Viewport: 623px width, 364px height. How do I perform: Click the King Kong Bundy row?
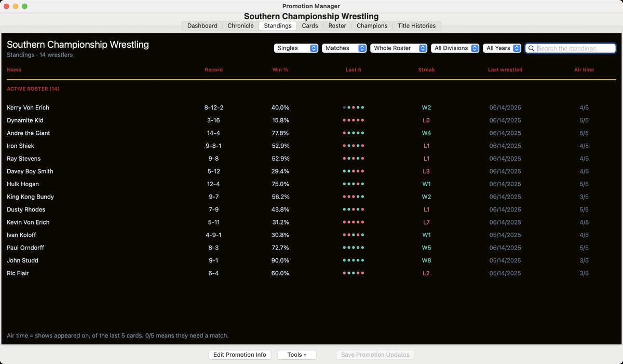click(311, 197)
